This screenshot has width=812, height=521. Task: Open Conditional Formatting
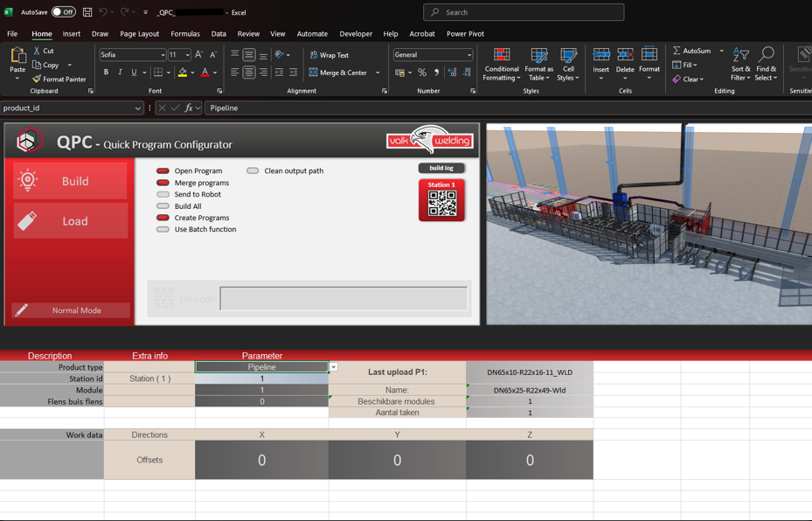pyautogui.click(x=502, y=64)
